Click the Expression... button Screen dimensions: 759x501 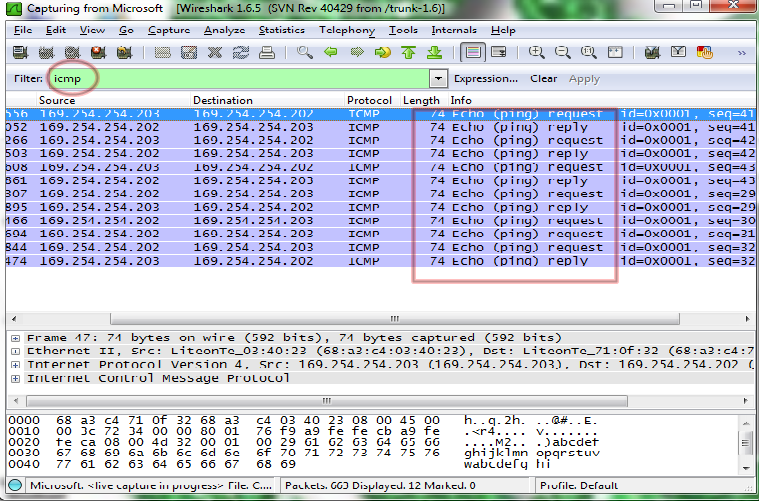(486, 78)
